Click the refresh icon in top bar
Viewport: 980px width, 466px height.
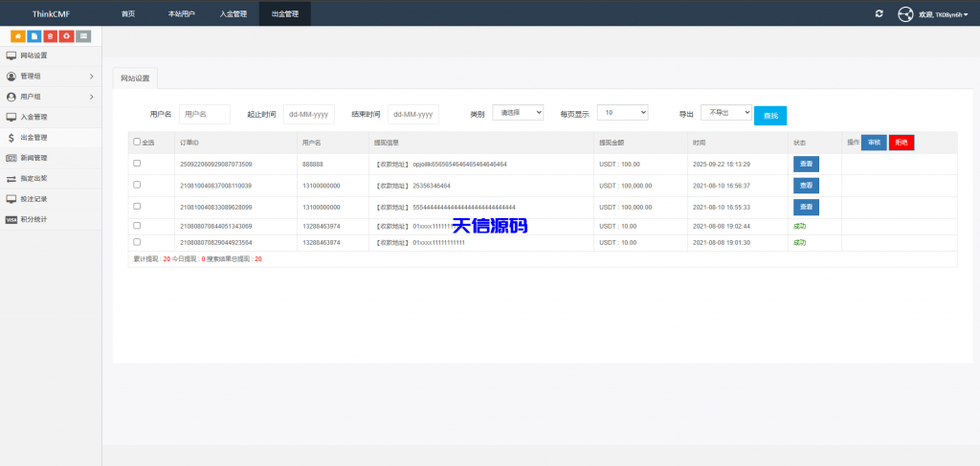pos(880,13)
